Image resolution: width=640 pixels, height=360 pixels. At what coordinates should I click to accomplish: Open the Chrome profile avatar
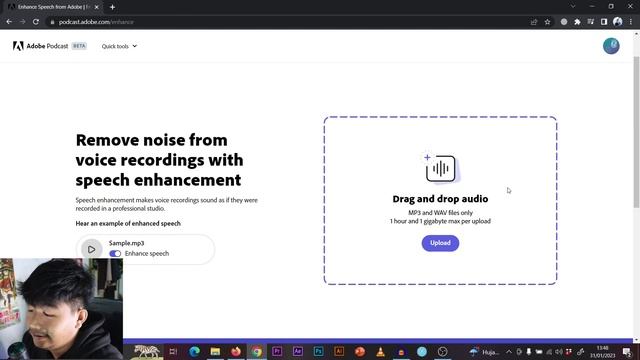[x=618, y=22]
